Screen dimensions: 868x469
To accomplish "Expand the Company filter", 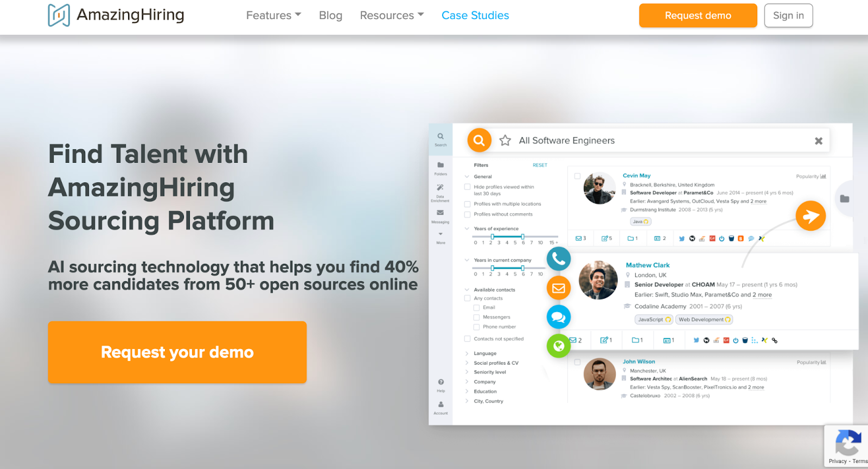I will (467, 382).
